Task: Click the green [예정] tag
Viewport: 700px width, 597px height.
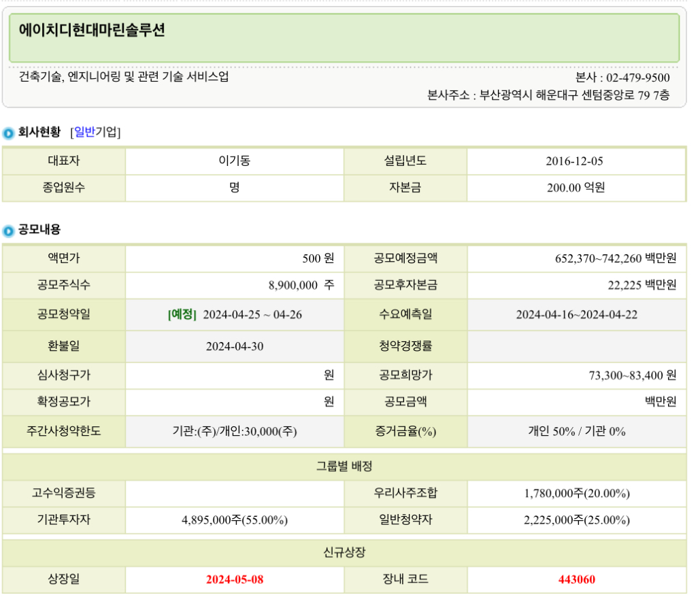Action: [x=182, y=315]
